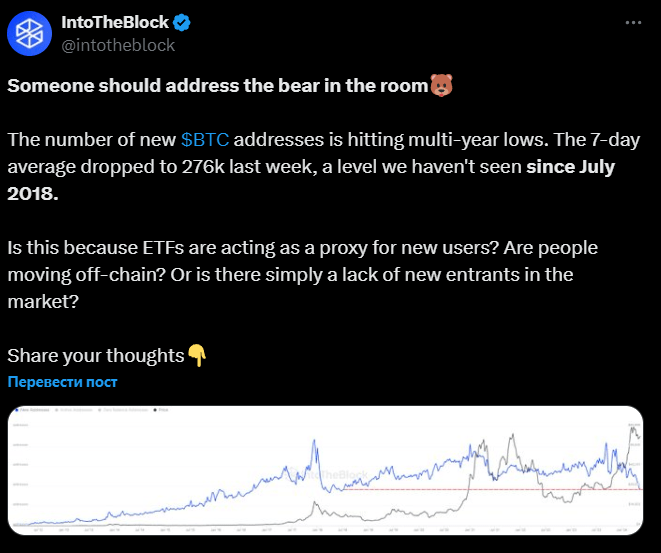Click the bold headline about the bear
661x553 pixels.
218,86
